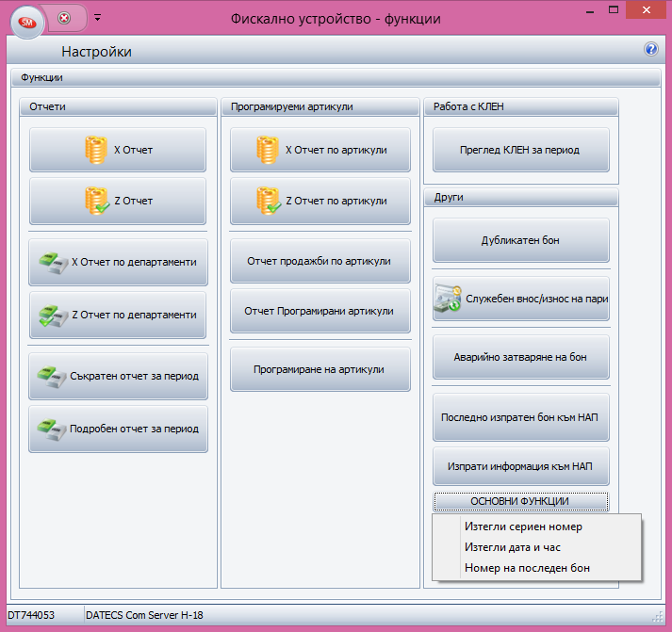Open Отчет Програмирани артикули
Viewport: 672px width, 632px height.
(x=320, y=311)
